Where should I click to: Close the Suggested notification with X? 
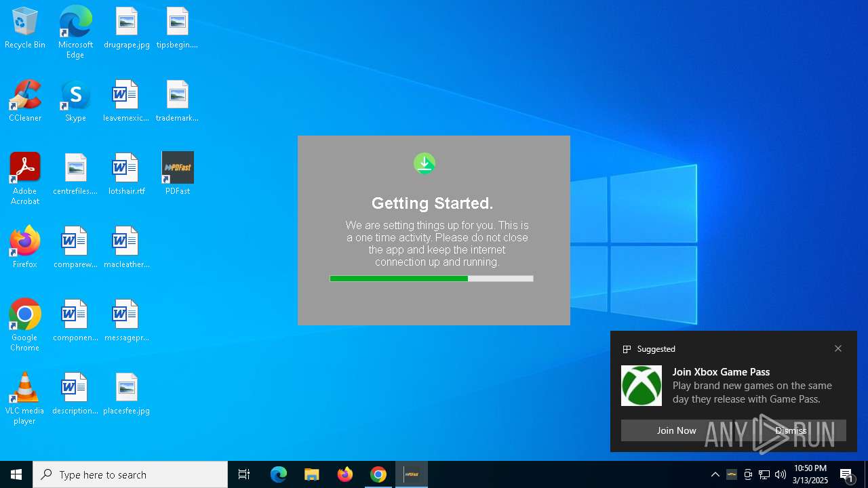pos(838,348)
